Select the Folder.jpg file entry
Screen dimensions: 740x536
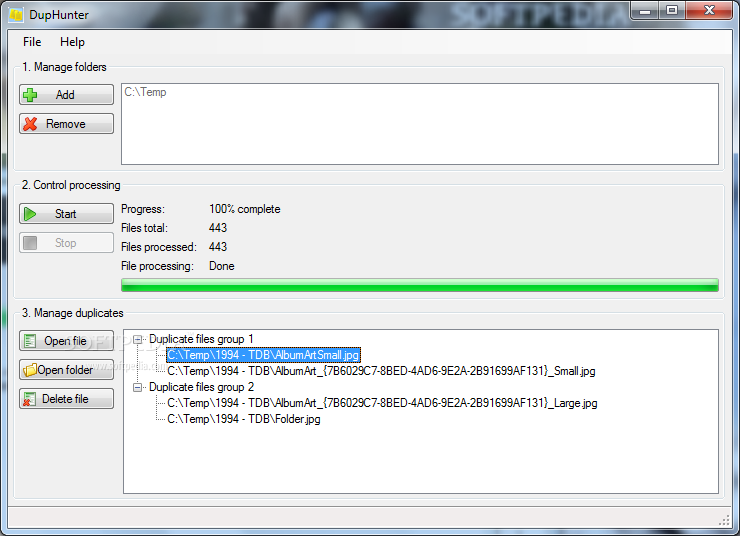[244, 419]
